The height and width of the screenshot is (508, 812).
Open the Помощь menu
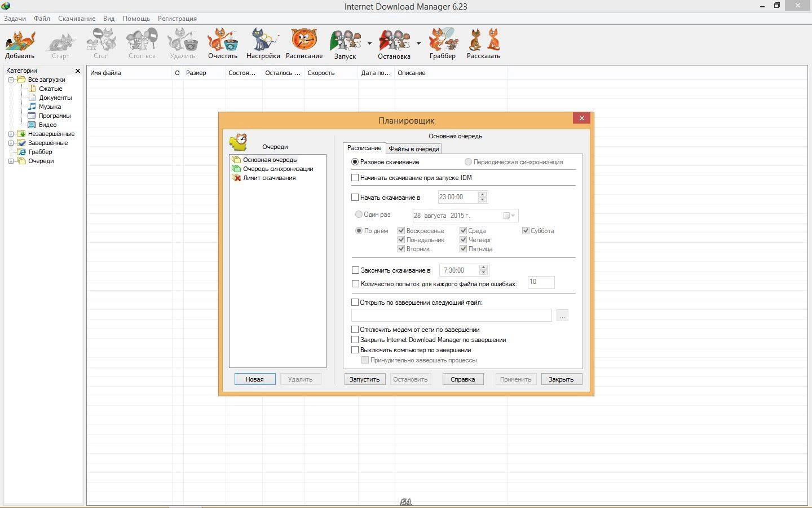click(x=136, y=19)
